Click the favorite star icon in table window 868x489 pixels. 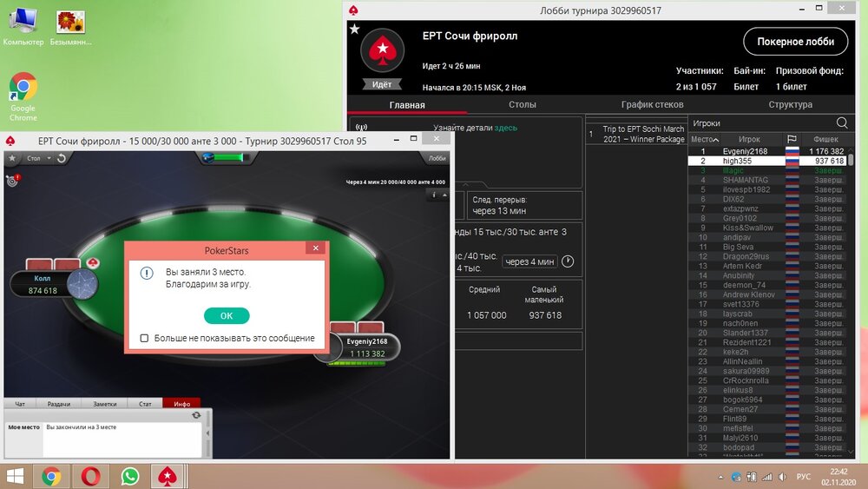[x=12, y=158]
